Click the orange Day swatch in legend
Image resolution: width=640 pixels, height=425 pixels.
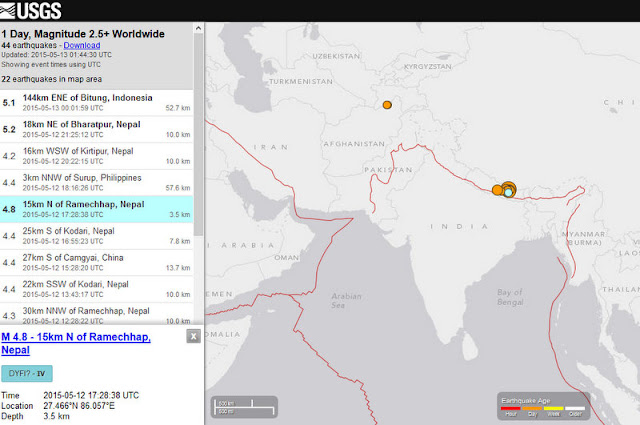point(532,408)
